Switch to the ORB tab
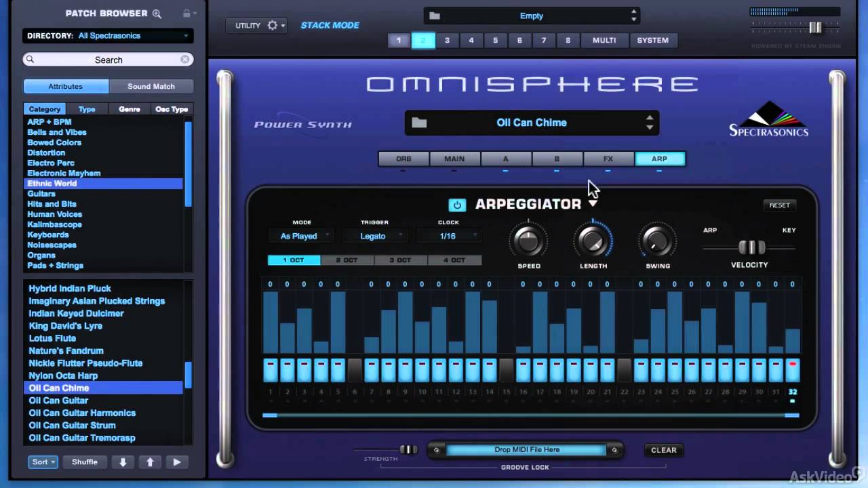 coord(403,159)
